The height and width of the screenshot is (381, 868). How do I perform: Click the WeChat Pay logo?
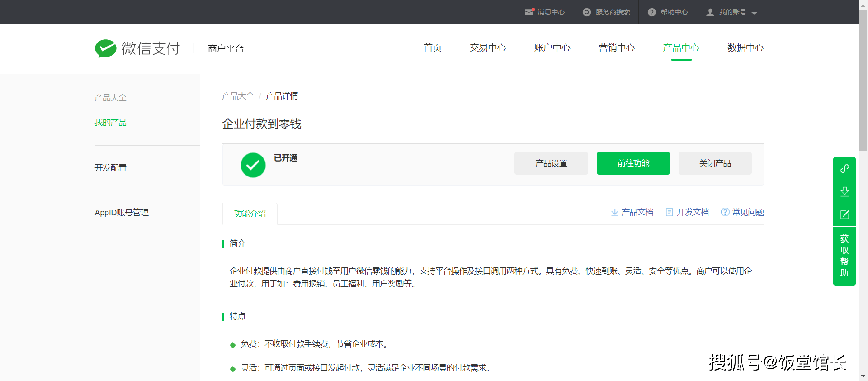coord(137,48)
